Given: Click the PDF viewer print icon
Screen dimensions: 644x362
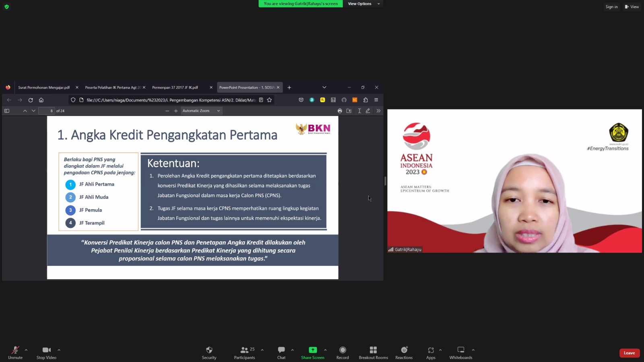Looking at the screenshot, I should click(340, 111).
